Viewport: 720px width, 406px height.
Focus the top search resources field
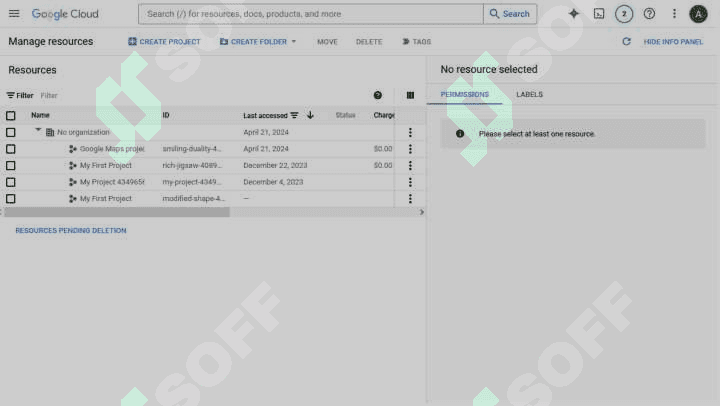point(311,14)
